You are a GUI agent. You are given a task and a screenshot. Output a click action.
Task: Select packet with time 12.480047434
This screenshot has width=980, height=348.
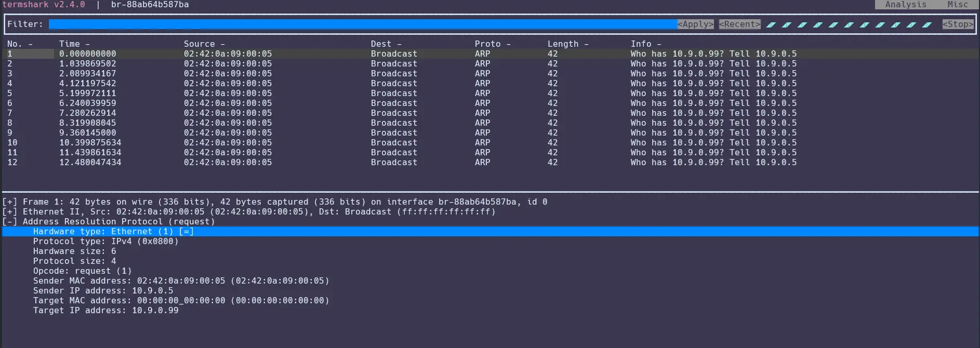pyautogui.click(x=491, y=163)
